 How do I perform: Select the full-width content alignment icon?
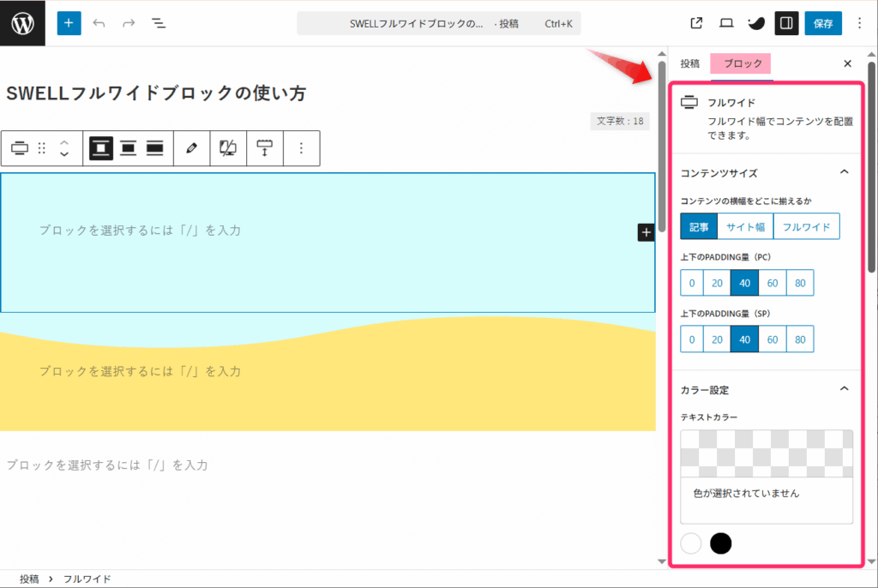(x=154, y=148)
